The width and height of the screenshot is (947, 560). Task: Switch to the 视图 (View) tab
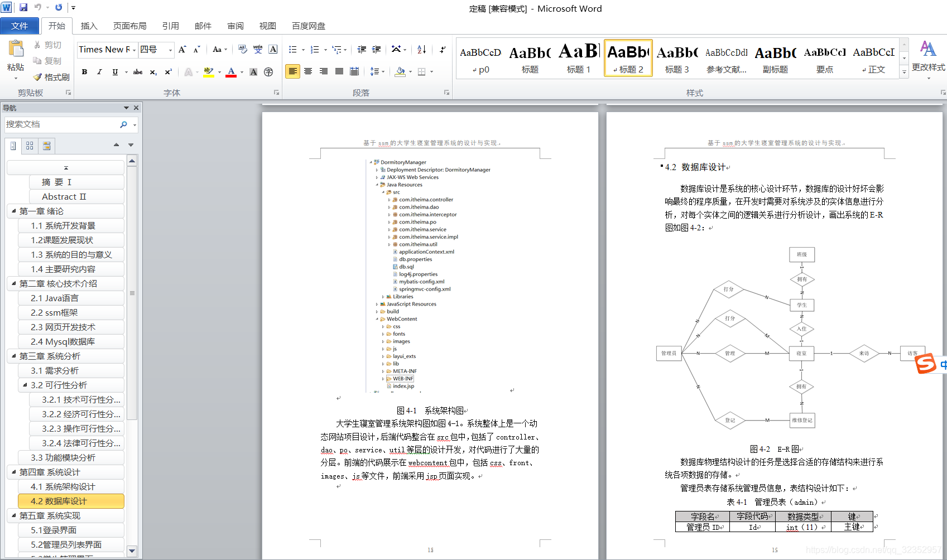pyautogui.click(x=268, y=26)
